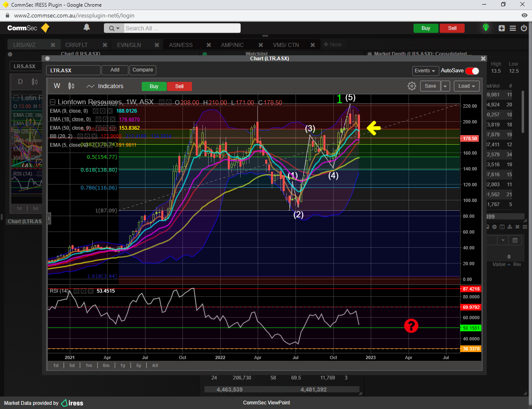Click the add widget plus icon

tap(502, 28)
